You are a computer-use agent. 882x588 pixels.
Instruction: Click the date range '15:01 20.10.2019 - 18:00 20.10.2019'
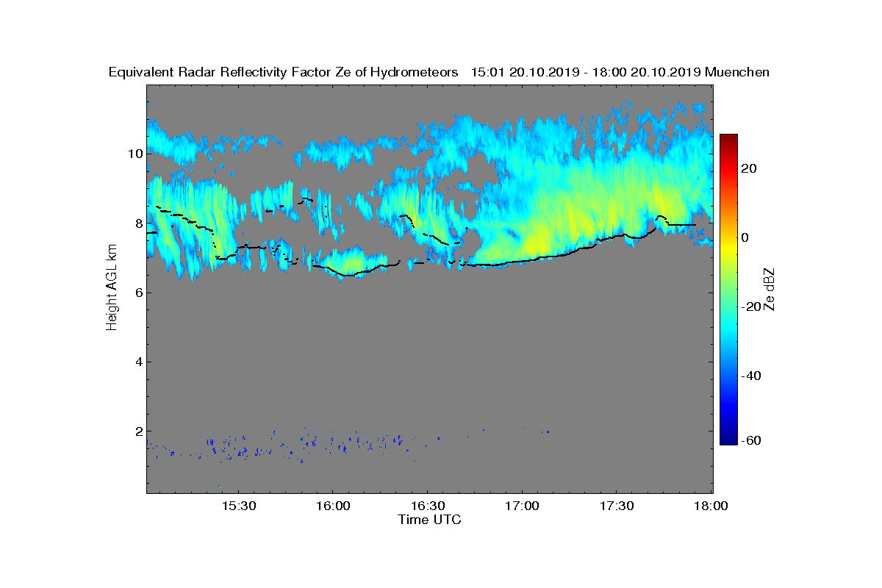(586, 72)
